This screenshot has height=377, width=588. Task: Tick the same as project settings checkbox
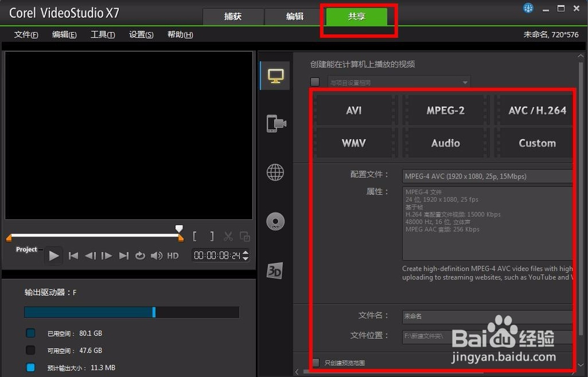pos(315,82)
